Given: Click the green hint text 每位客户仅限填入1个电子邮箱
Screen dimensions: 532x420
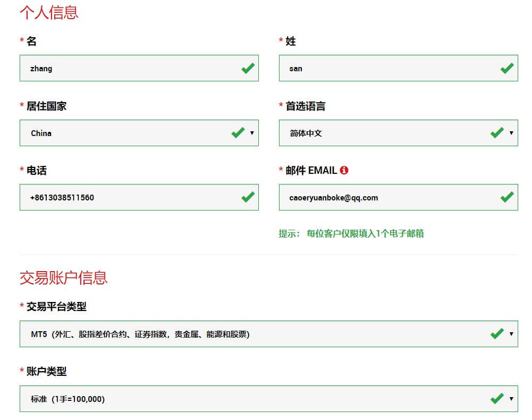Looking at the screenshot, I should click(365, 233).
